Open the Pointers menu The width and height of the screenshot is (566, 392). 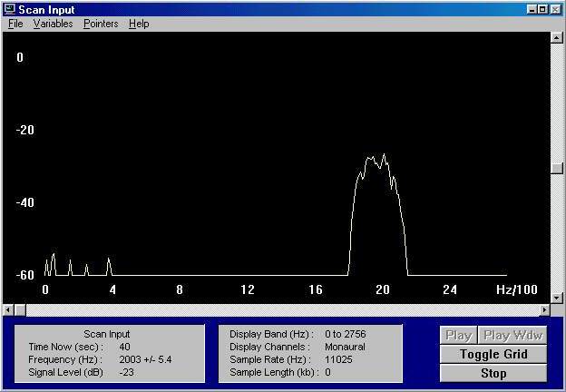click(x=101, y=24)
